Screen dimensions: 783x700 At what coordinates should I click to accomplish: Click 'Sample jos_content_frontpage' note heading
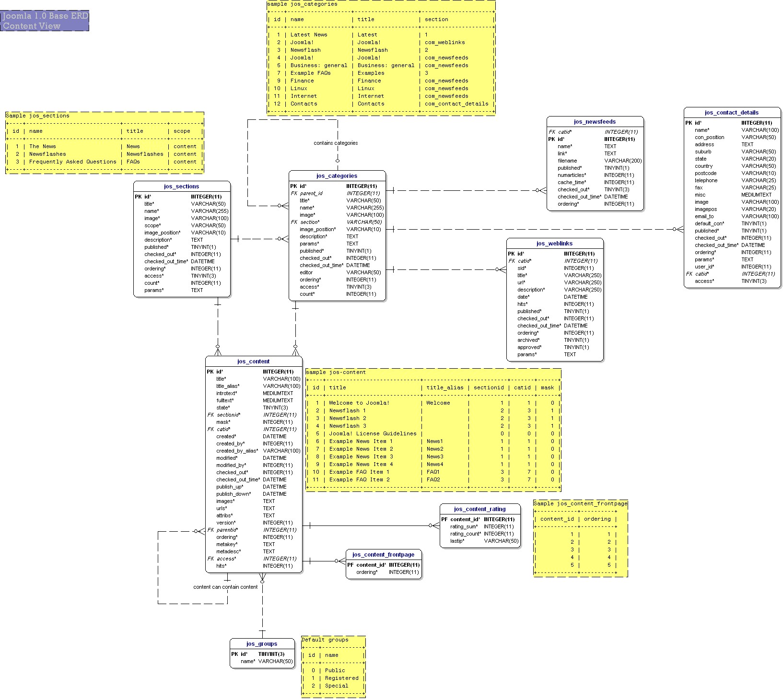coord(581,503)
